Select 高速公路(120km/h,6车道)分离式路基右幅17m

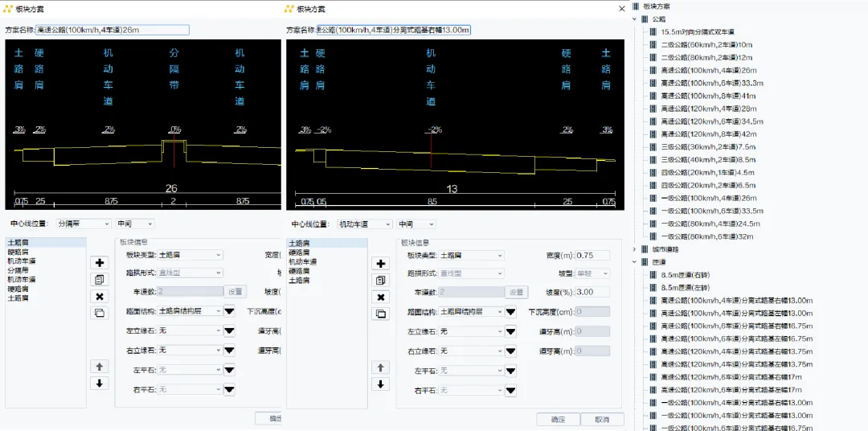pyautogui.click(x=731, y=376)
